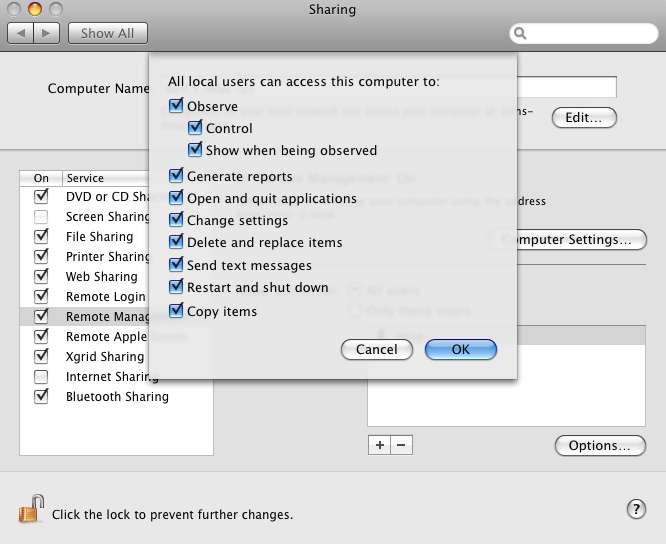Select Internet Sharing service label
Viewport: 666px width, 544px height.
tap(112, 377)
